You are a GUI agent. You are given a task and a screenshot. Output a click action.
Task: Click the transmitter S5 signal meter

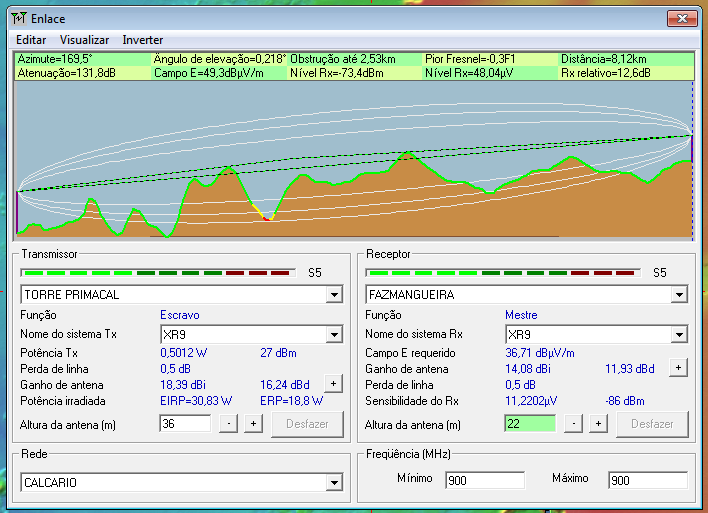[158, 273]
